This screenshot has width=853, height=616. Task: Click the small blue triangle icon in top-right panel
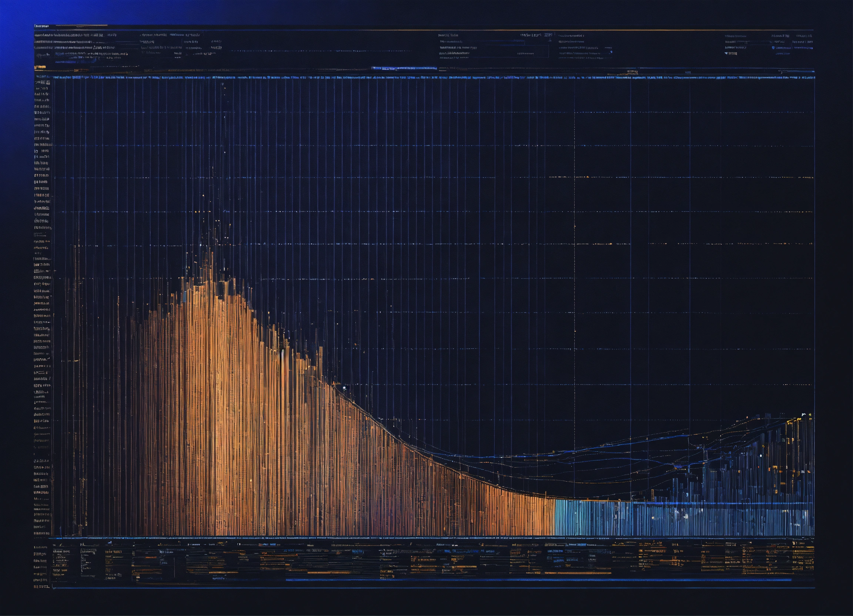tap(726, 53)
